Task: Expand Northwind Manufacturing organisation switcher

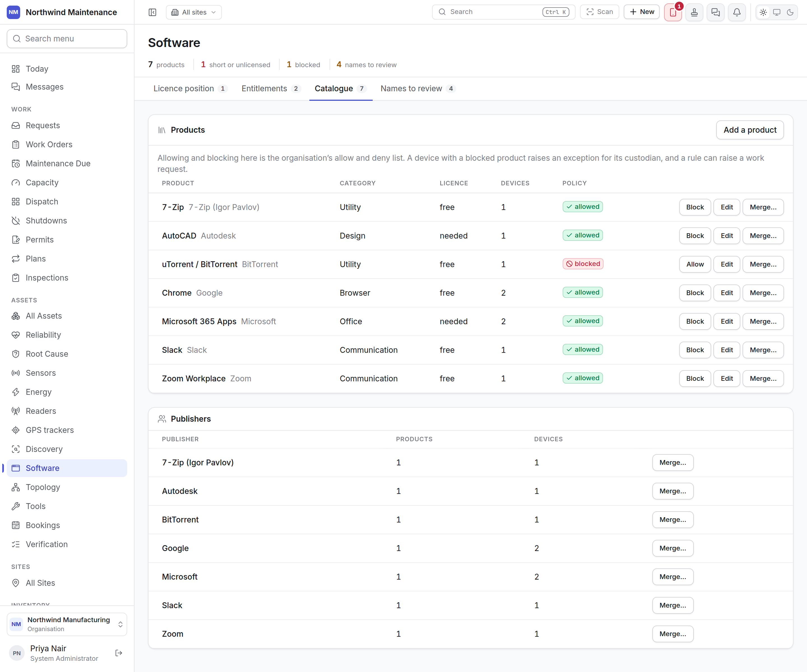Action: coord(67,624)
